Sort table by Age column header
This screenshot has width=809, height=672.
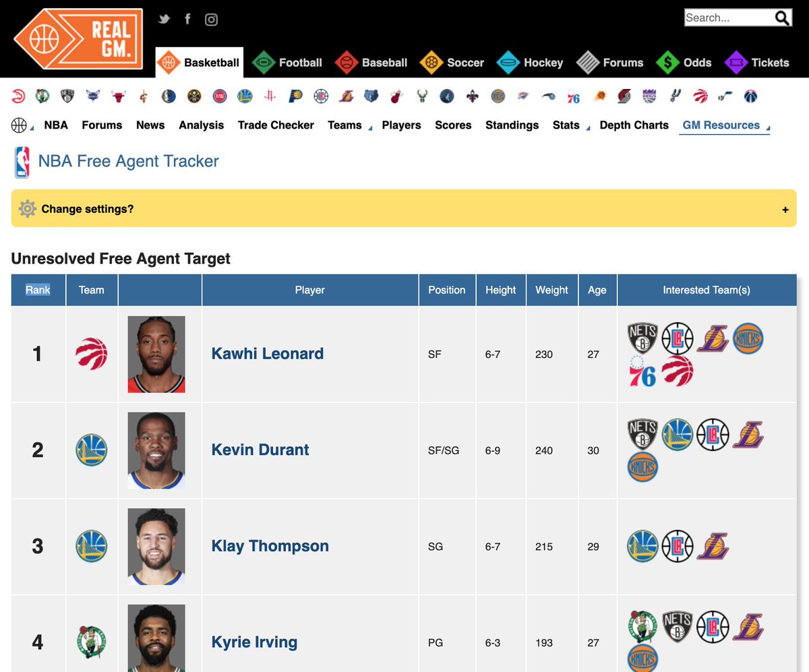tap(597, 290)
